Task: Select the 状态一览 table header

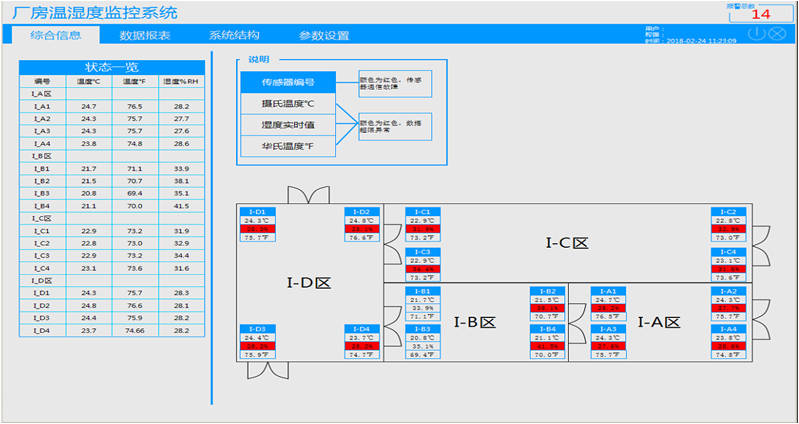Action: (x=112, y=67)
